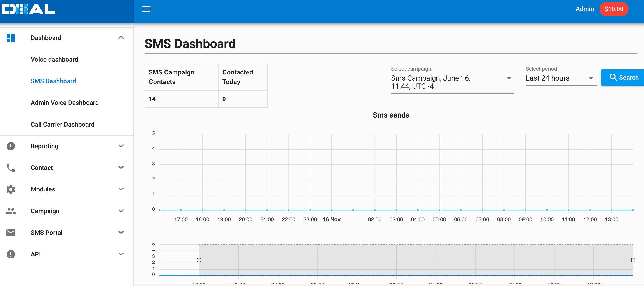Expand the Reporting section chevron
Image resolution: width=644 pixels, height=286 pixels.
click(121, 146)
